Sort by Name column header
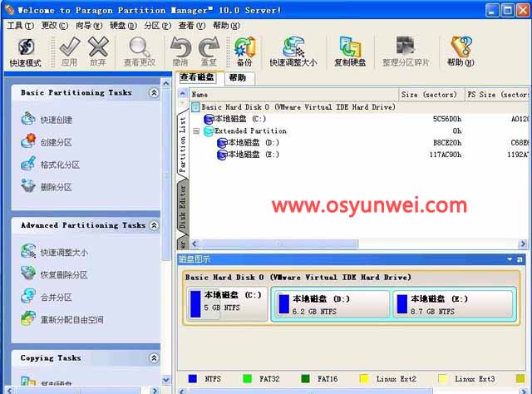Screen dimensions: 532x394 tap(293, 94)
